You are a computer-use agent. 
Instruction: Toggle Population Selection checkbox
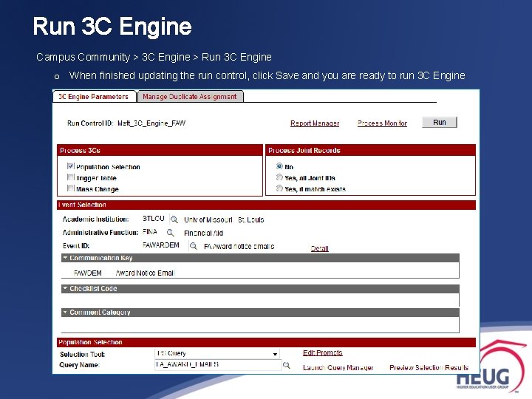coord(70,166)
